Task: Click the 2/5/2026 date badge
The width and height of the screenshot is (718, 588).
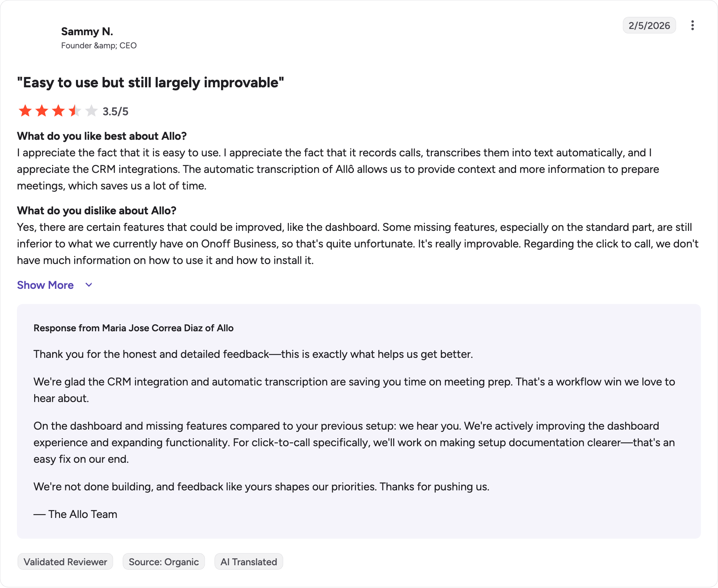Action: click(x=649, y=26)
